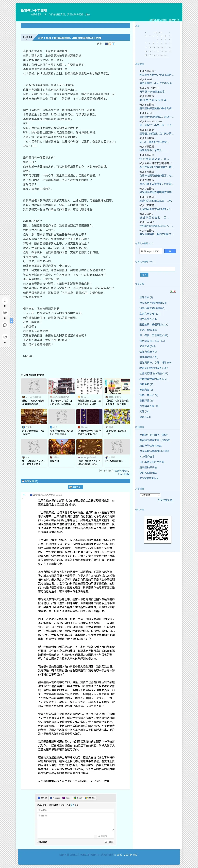
Task: Select calendar date 15 in 五月 2024
Action: pos(157,47)
